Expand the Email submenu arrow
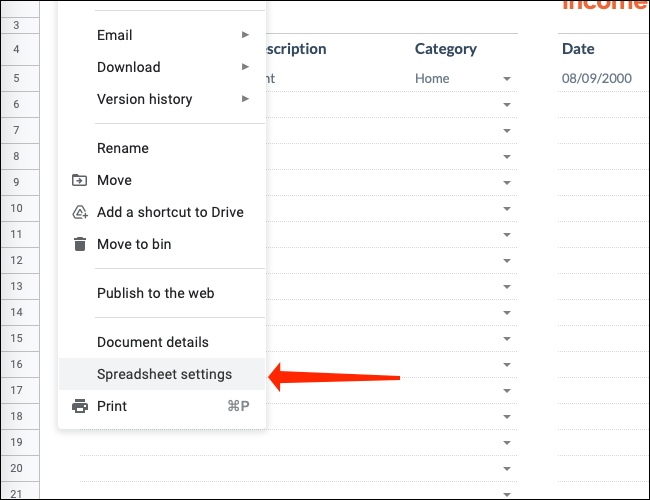This screenshot has height=500, width=650. 246,35
